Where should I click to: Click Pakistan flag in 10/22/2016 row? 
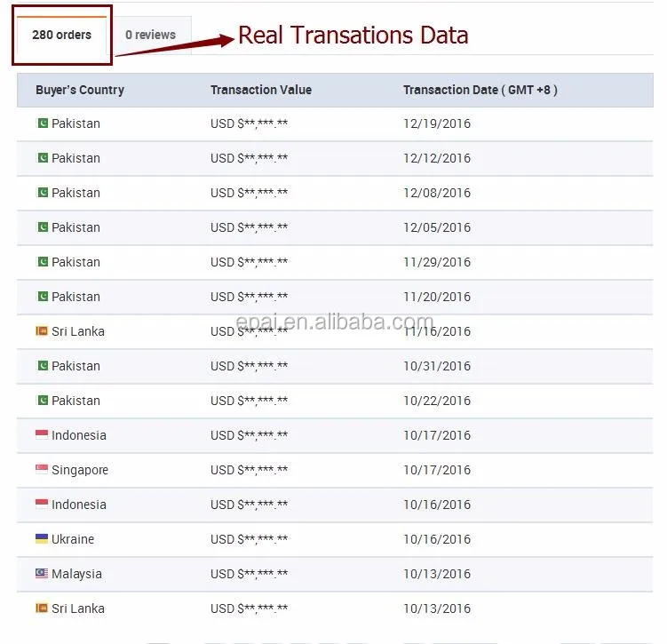pyautogui.click(x=42, y=400)
